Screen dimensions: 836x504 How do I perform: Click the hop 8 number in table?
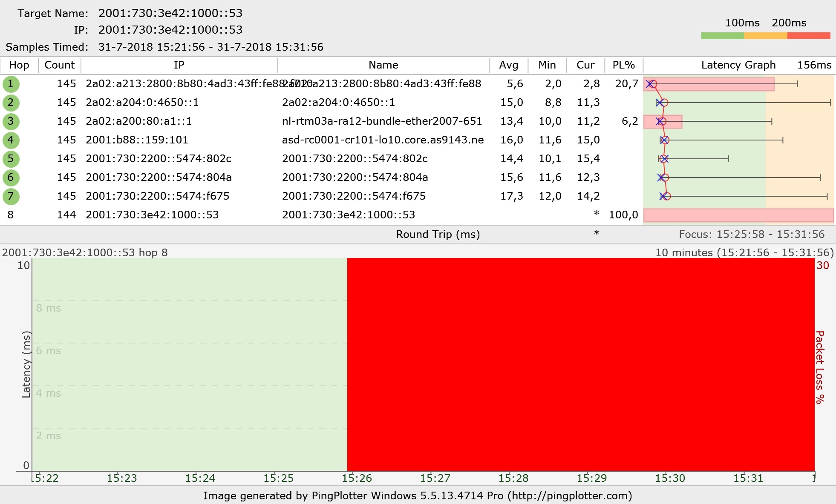pos(11,215)
